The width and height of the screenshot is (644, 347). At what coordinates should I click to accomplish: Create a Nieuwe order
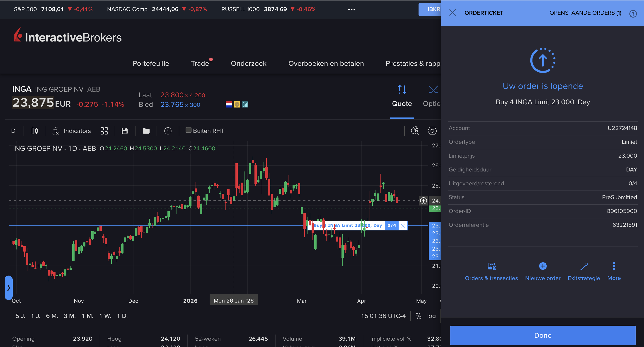click(542, 271)
